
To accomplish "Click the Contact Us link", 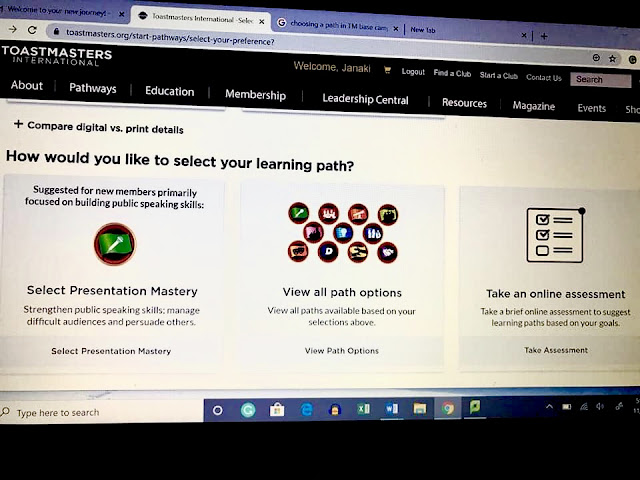I will [544, 77].
